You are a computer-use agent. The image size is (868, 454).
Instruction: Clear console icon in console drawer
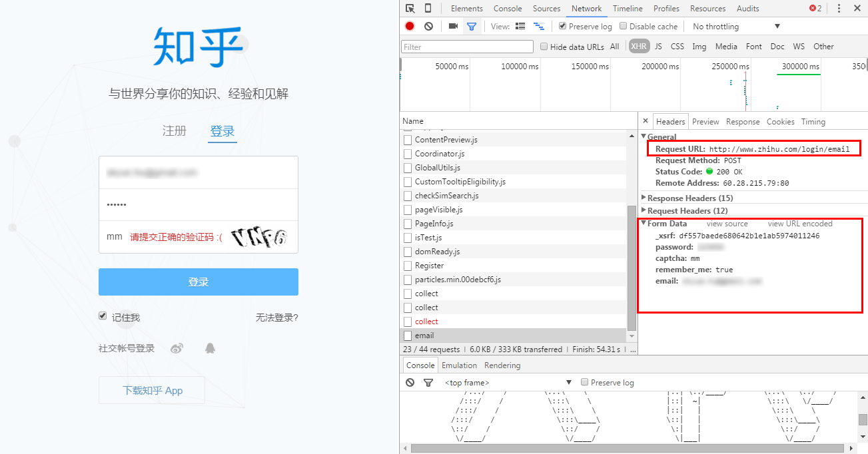coord(410,382)
